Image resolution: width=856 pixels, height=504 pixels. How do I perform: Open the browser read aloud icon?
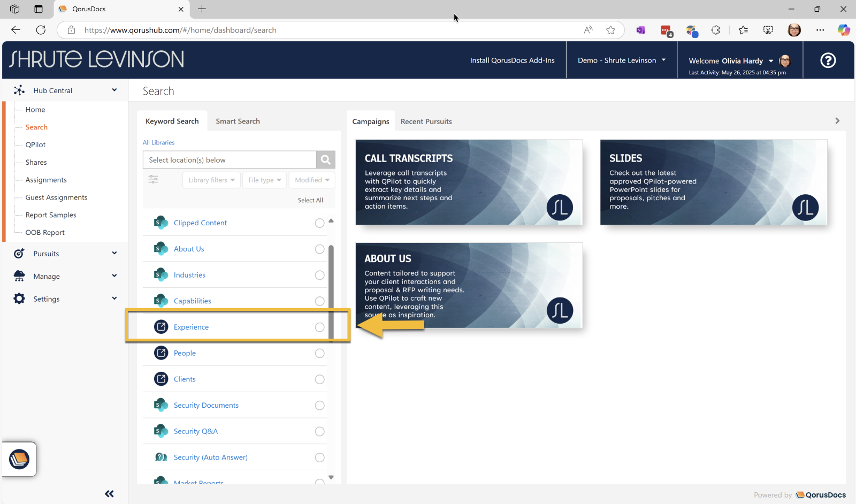588,30
